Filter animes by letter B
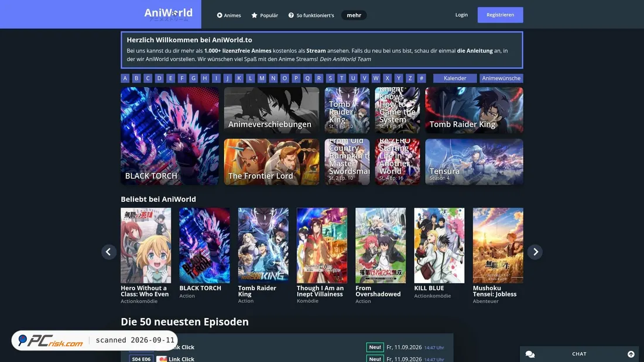This screenshot has width=644, height=362. (136, 78)
